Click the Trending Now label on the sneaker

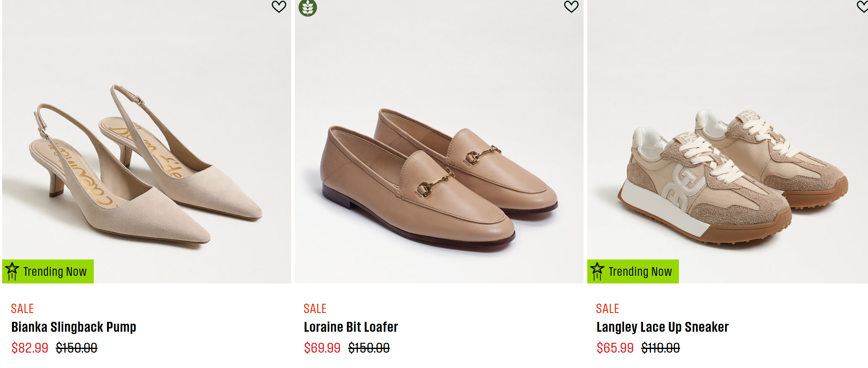(640, 272)
